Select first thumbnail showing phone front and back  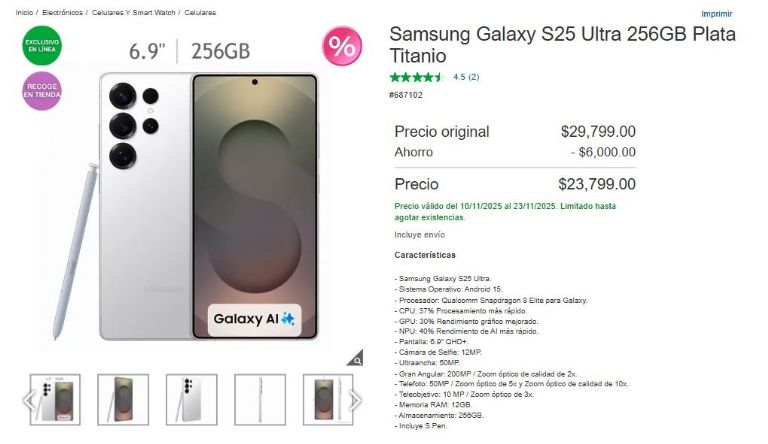click(55, 399)
